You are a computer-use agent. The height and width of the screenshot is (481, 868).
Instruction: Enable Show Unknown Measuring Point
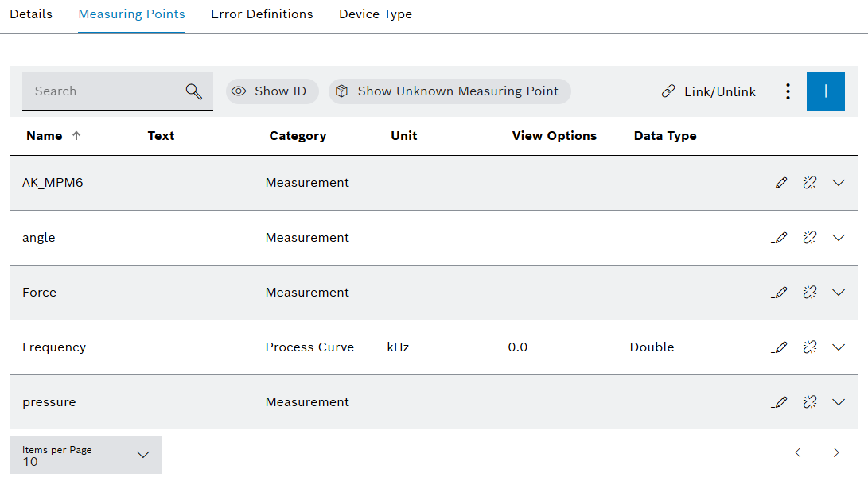coord(449,91)
